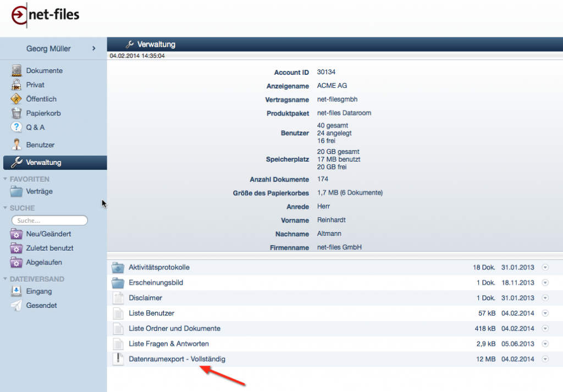Select the Öffentlich sign icon
The image size is (563, 392).
click(16, 99)
